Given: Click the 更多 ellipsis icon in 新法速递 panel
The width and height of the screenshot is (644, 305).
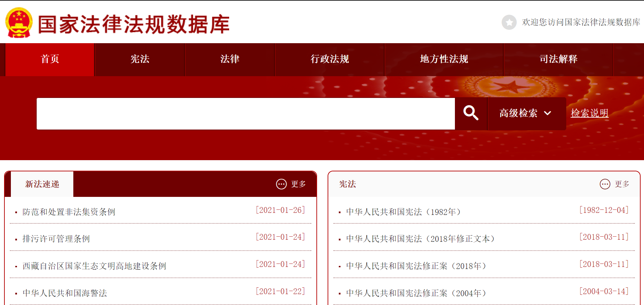Looking at the screenshot, I should pyautogui.click(x=281, y=184).
